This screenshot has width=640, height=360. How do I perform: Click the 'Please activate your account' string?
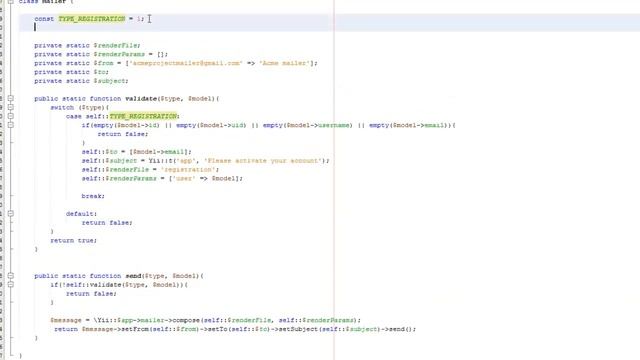tap(263, 160)
